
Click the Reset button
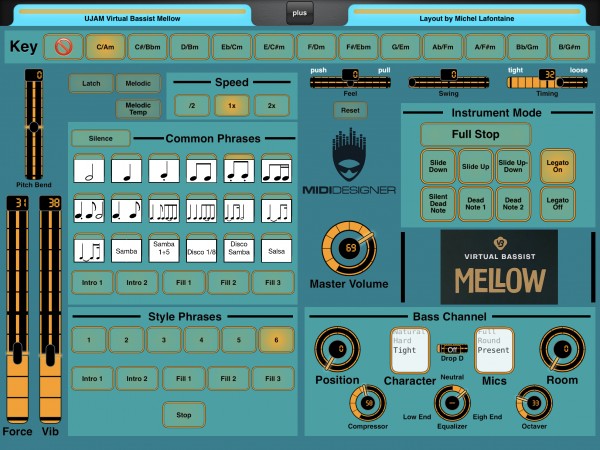coord(350,110)
